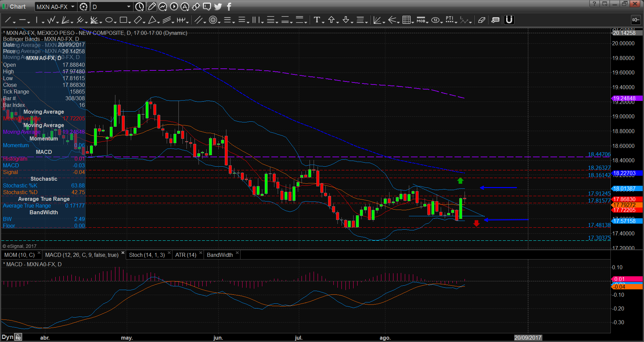Share the chart on Facebook
This screenshot has height=342, width=644.
tap(229, 7)
